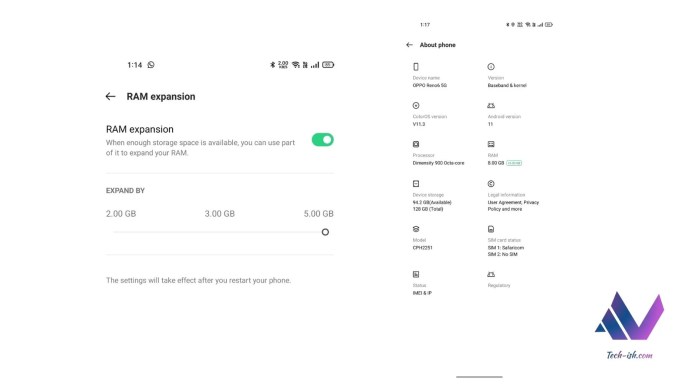Tap the Bluetooth icon in RAM expansion status bar
The width and height of the screenshot is (696, 392).
(273, 65)
